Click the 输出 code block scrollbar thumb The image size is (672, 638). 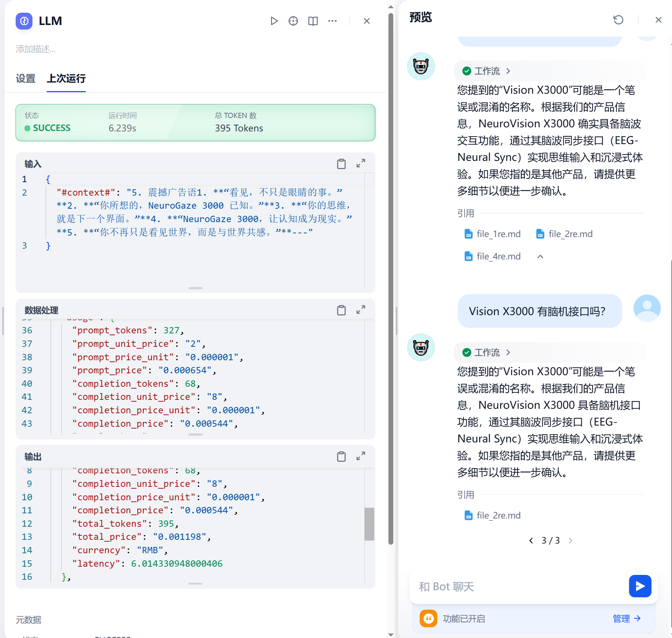tap(369, 524)
